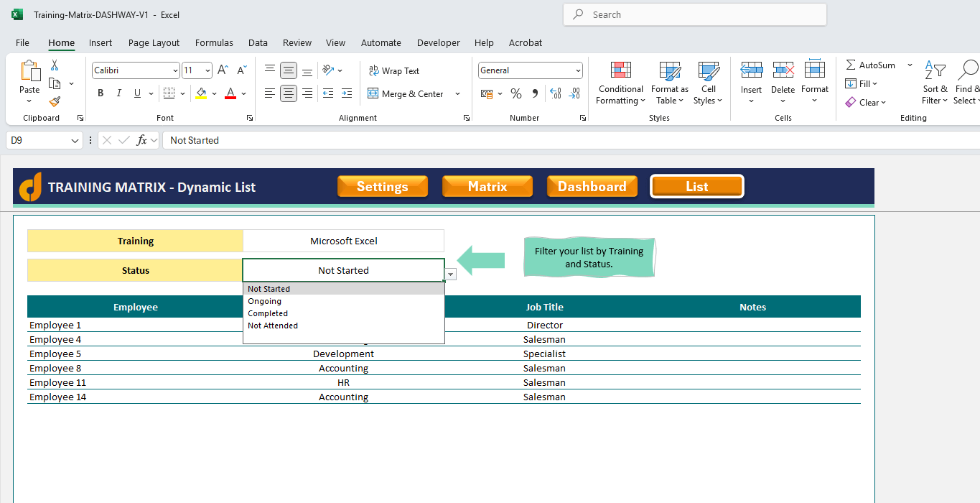980x503 pixels.
Task: Click the Cut scissors icon
Action: point(55,65)
